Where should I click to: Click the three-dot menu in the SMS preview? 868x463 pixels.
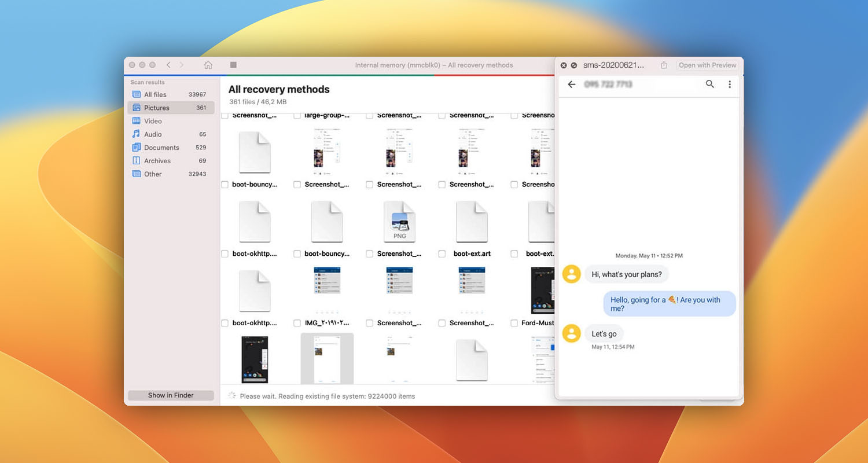click(730, 84)
